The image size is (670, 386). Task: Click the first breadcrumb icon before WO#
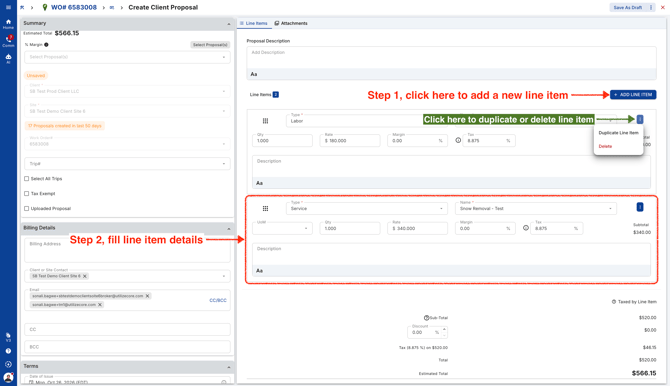click(x=22, y=7)
